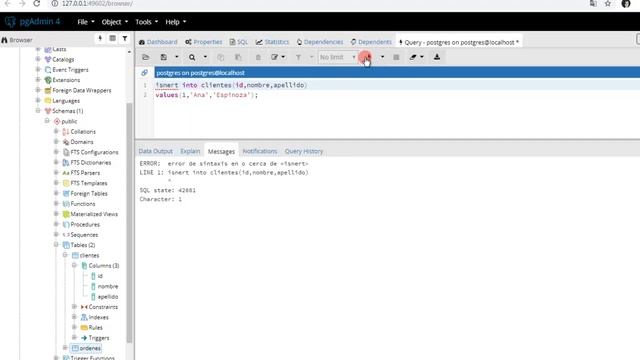Open the Edit options dropdown arrow
640x360 pixels.
click(x=283, y=57)
